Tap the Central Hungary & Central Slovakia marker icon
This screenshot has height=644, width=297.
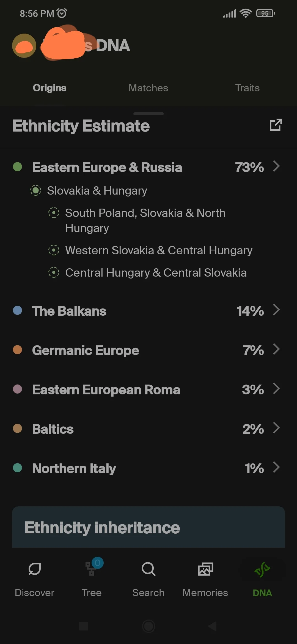point(54,273)
